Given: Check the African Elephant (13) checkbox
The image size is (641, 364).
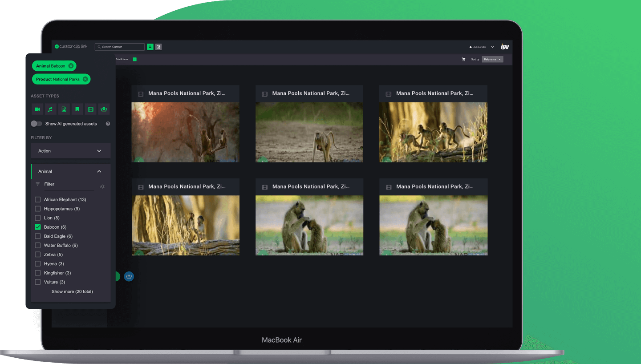Looking at the screenshot, I should coord(38,199).
